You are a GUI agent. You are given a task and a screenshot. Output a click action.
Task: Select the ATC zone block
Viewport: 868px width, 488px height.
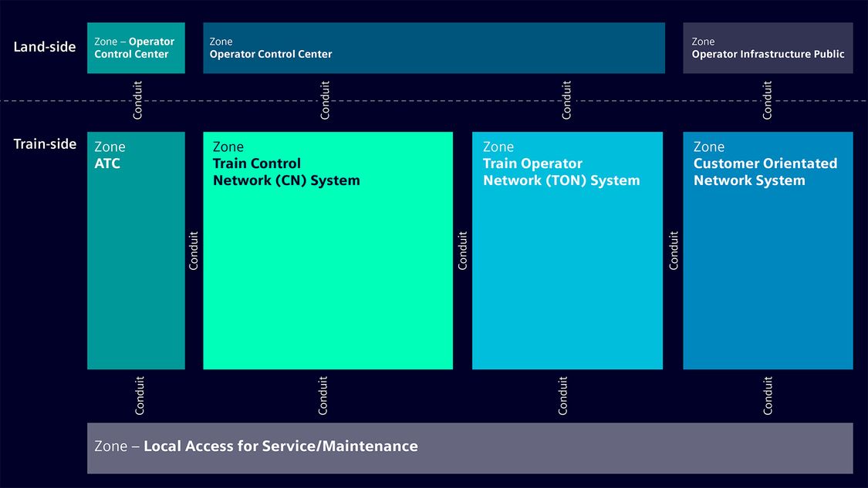pos(136,251)
